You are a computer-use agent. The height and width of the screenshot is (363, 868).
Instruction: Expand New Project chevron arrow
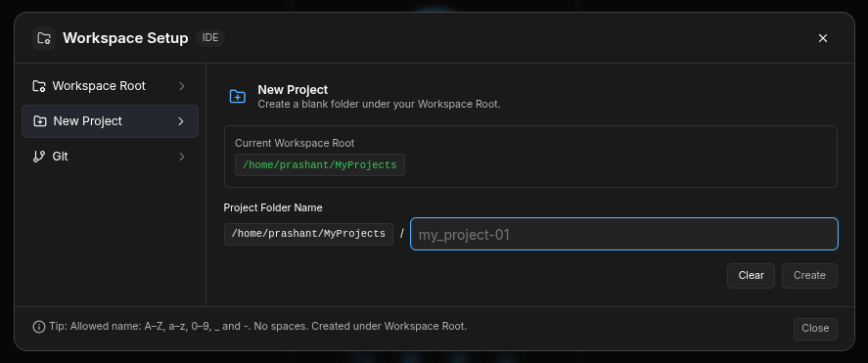[x=180, y=121]
